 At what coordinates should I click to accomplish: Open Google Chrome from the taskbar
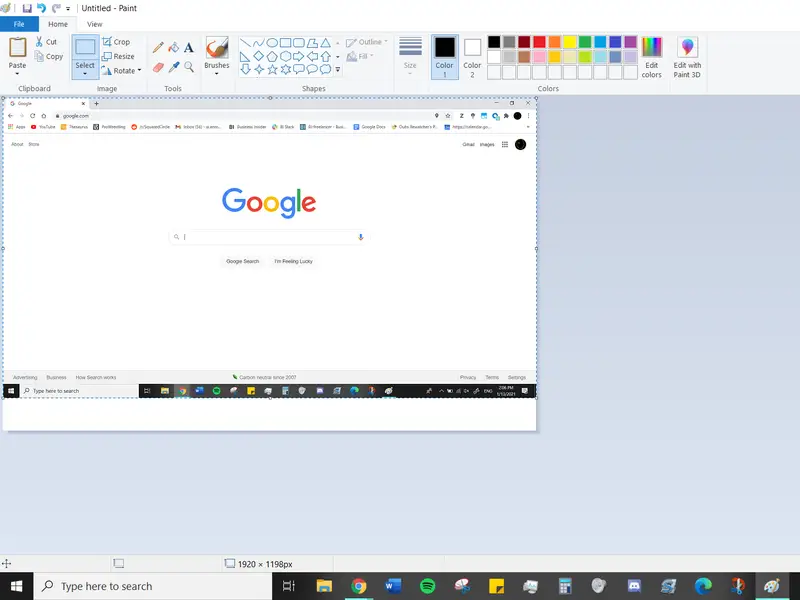pyautogui.click(x=359, y=586)
